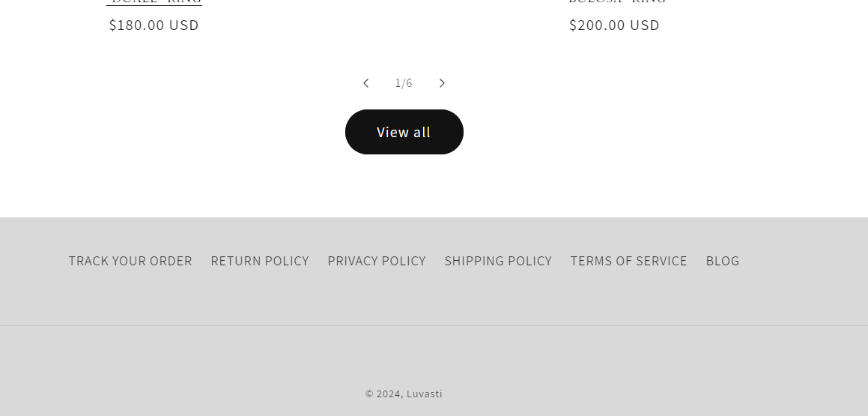View the Shipping Policy page
Screen dimensions: 868x416
498,261
